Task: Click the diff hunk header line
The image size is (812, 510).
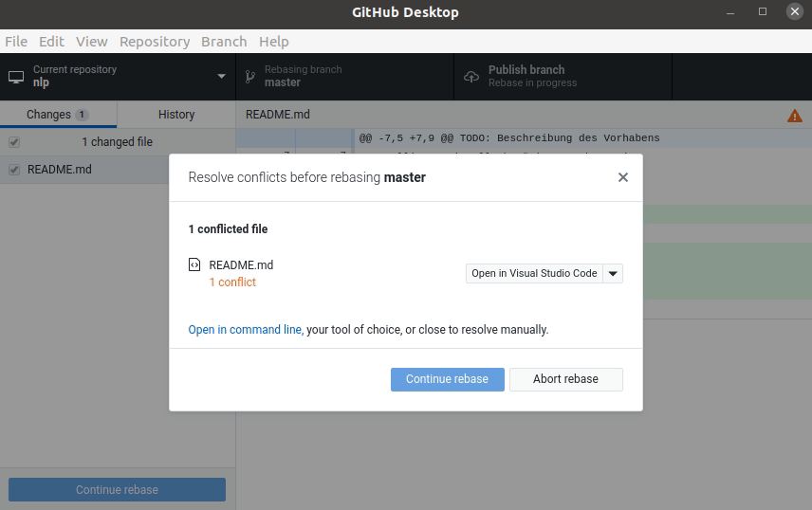Action: [509, 138]
